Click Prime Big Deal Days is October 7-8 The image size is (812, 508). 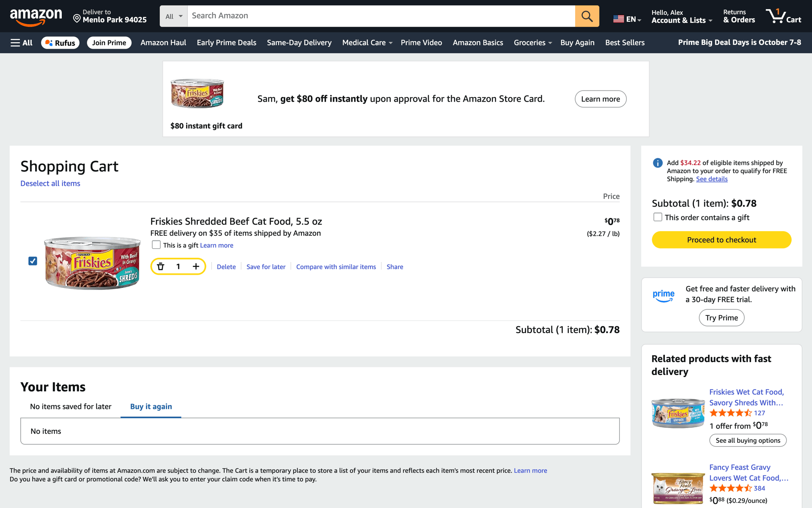(739, 42)
